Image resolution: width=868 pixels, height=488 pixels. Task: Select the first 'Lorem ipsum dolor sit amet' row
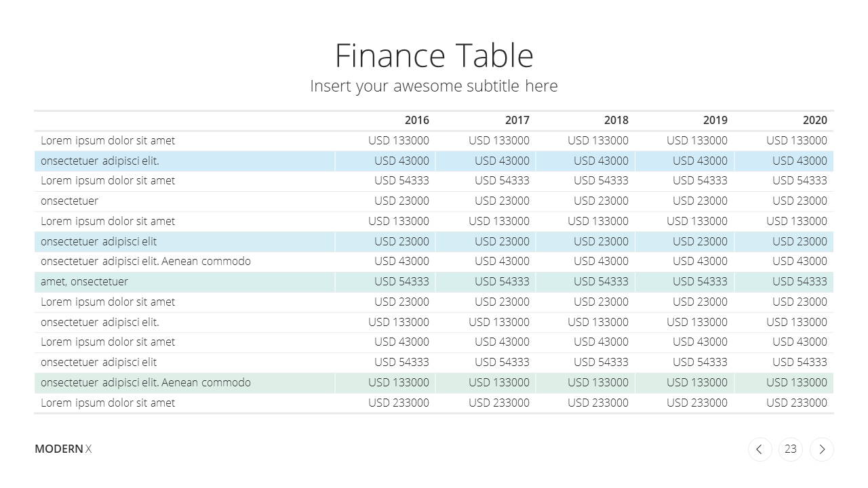[x=434, y=140]
